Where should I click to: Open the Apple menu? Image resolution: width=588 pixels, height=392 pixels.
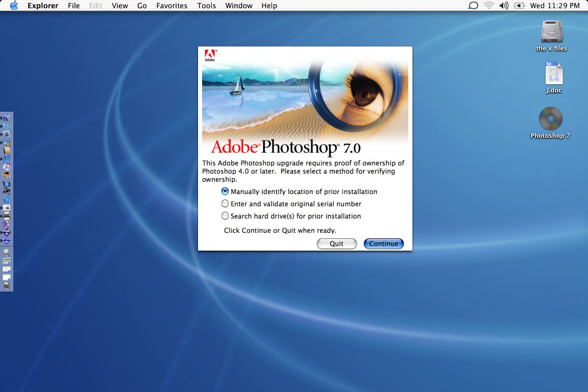tap(14, 6)
